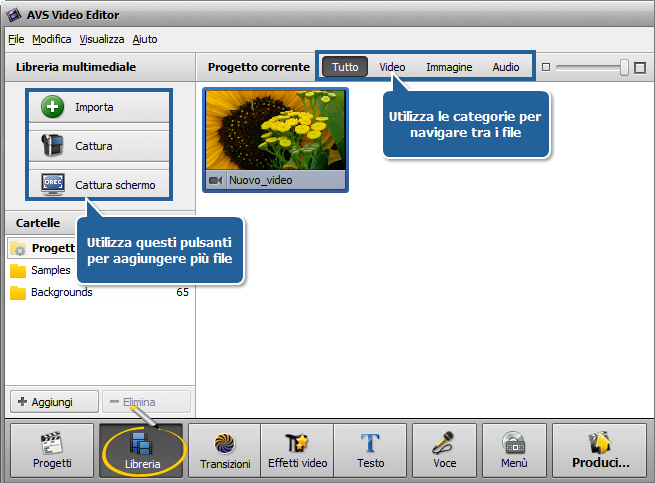Screen dimensions: 655x483
Task: Click the green Importa plus icon
Action: pyautogui.click(x=53, y=107)
